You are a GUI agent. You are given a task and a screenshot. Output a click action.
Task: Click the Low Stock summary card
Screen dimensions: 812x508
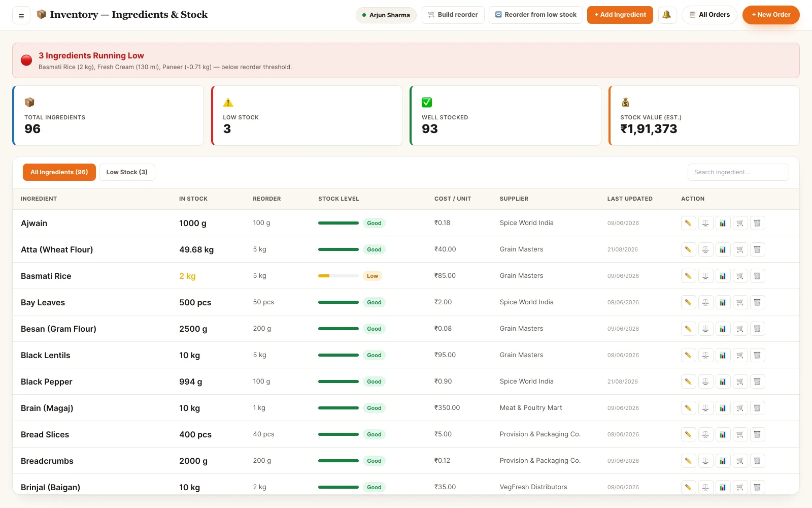[307, 116]
